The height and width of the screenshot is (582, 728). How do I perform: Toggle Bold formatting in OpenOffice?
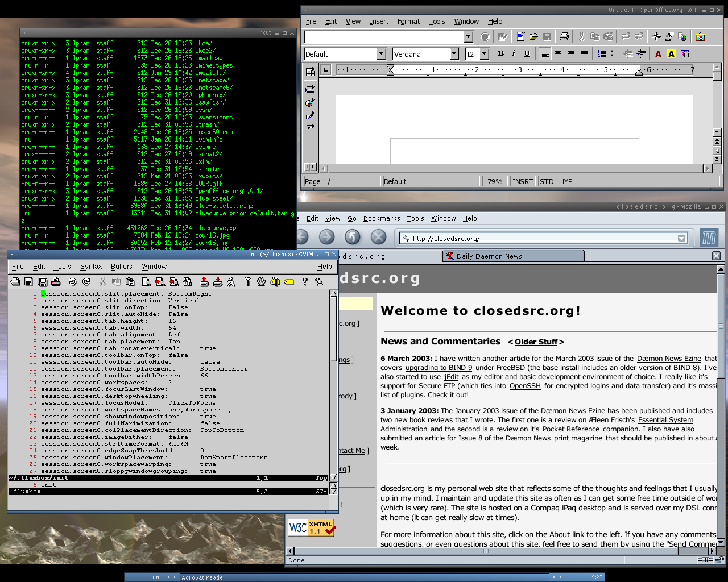500,53
